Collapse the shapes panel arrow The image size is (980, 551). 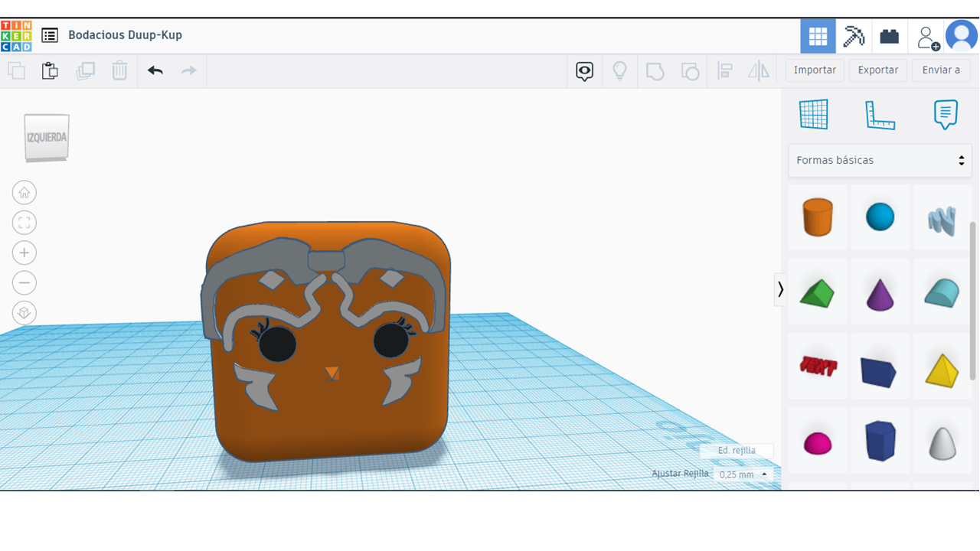780,289
